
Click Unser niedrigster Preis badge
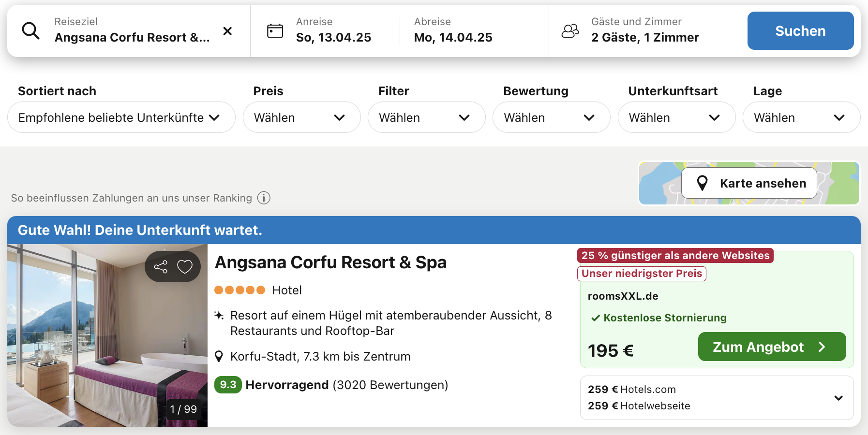pos(642,274)
